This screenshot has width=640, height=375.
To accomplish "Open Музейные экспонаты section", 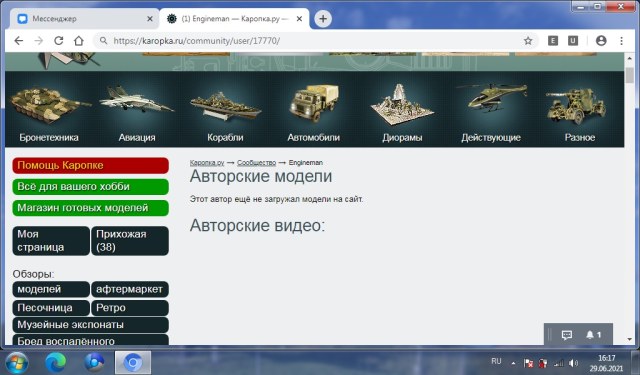I will 91,325.
